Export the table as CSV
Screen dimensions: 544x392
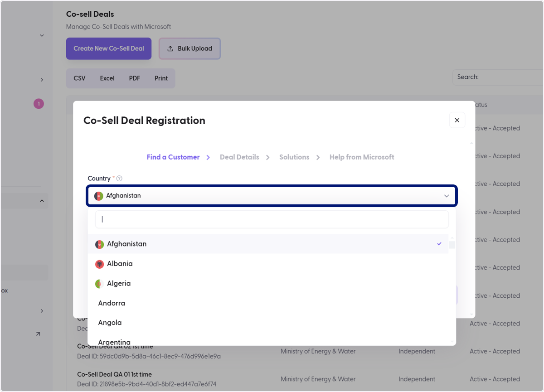[x=79, y=78]
